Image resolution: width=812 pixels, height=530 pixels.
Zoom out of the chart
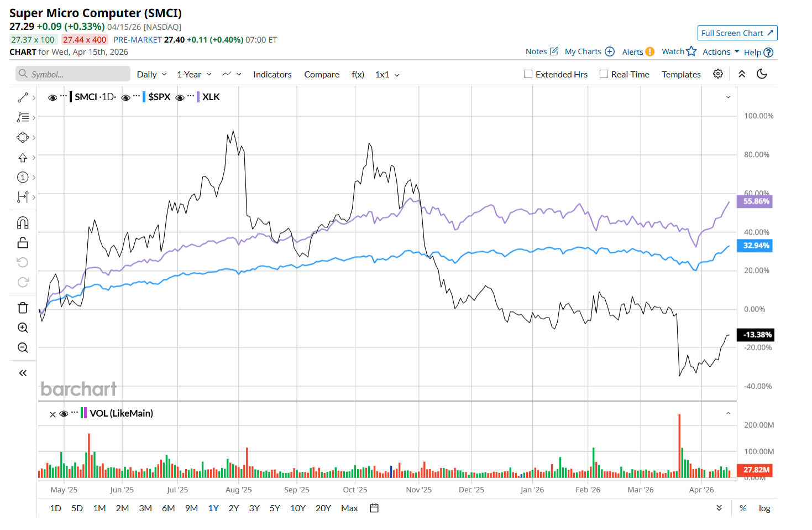pyautogui.click(x=23, y=347)
